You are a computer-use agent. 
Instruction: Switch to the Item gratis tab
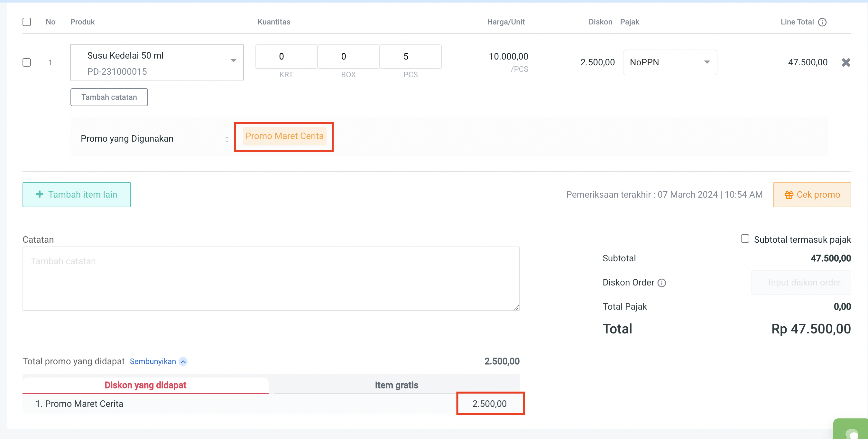tap(396, 385)
